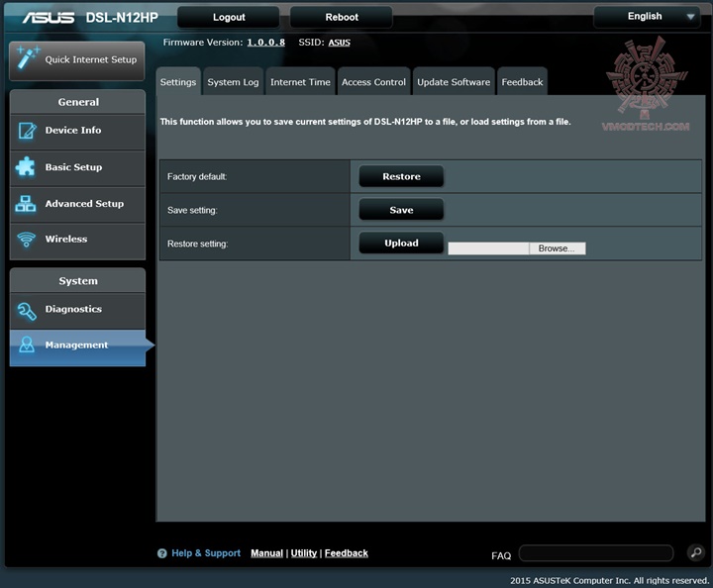
Task: Click the General section header
Action: [78, 102]
